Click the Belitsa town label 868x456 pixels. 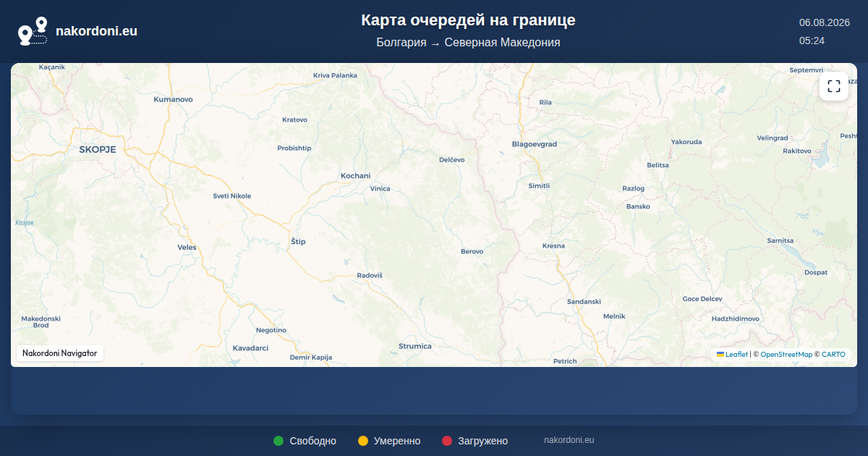[658, 165]
